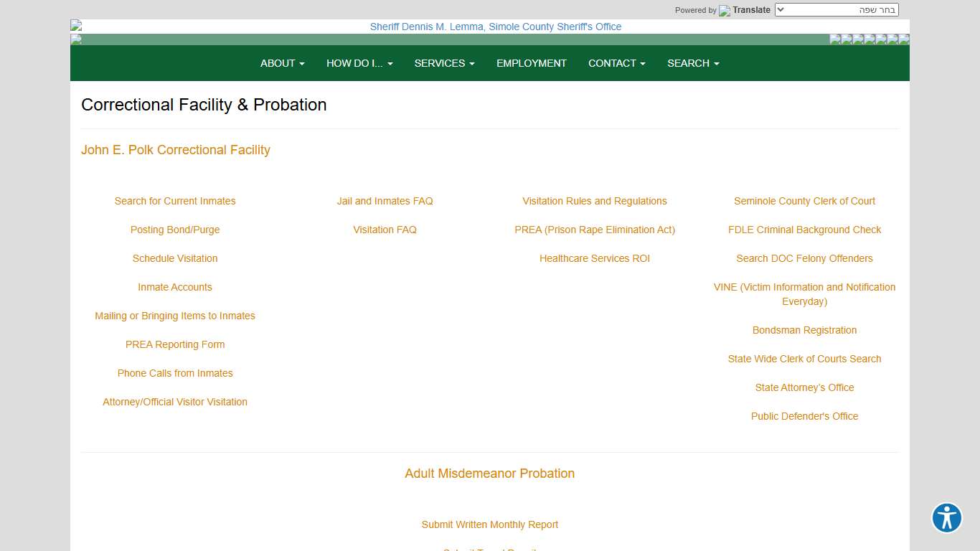Open the language selection dropdown

pos(836,10)
